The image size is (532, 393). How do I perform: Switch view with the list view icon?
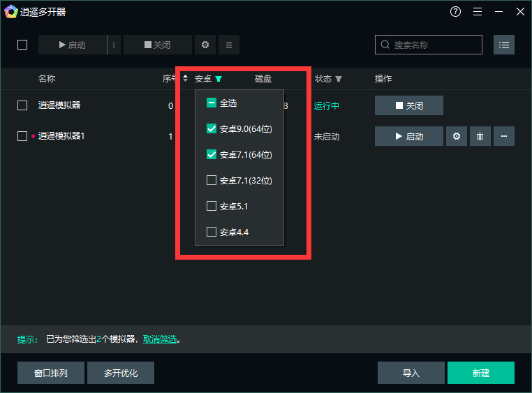coord(504,45)
